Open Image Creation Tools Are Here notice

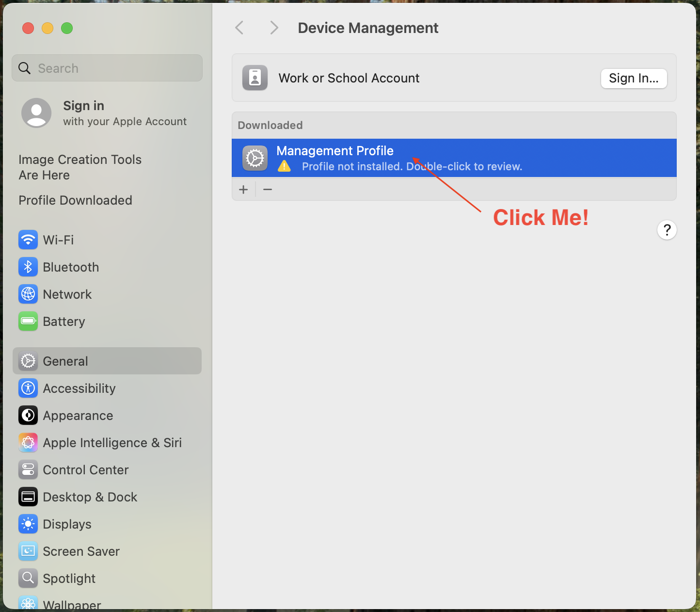tap(80, 167)
